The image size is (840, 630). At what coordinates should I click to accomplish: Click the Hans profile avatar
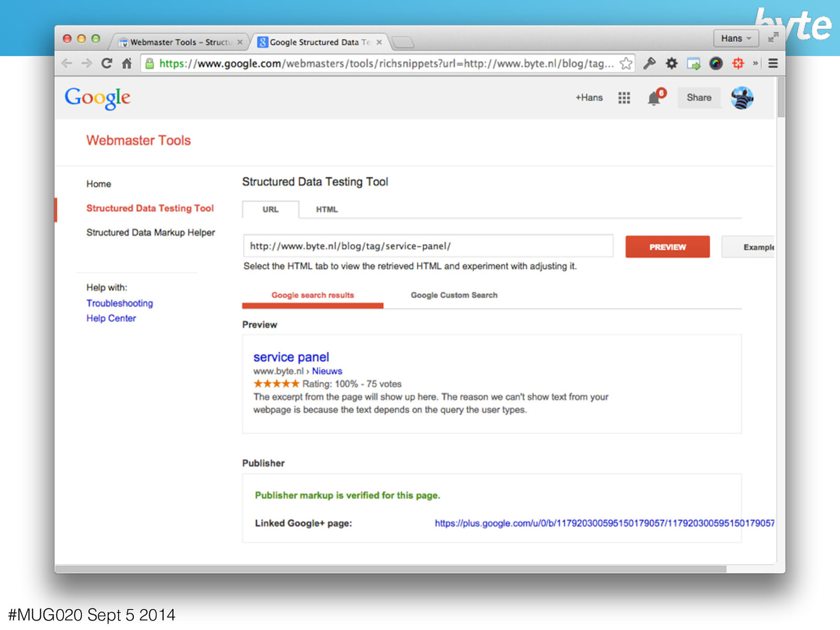pyautogui.click(x=742, y=98)
